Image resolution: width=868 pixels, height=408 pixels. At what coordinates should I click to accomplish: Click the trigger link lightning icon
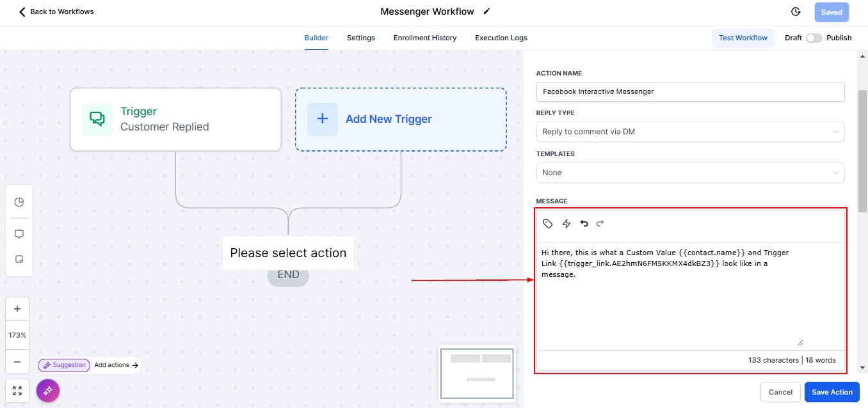(566, 224)
